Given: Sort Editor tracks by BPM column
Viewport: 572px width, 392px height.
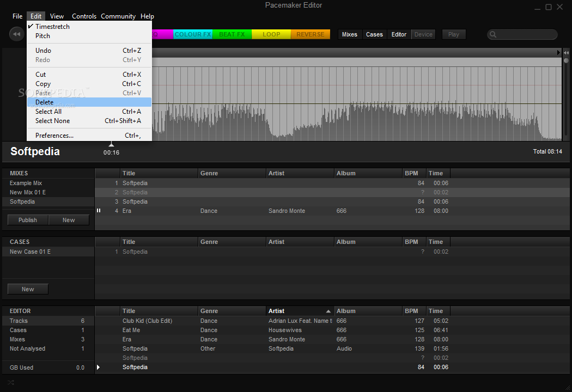Looking at the screenshot, I should [x=414, y=311].
